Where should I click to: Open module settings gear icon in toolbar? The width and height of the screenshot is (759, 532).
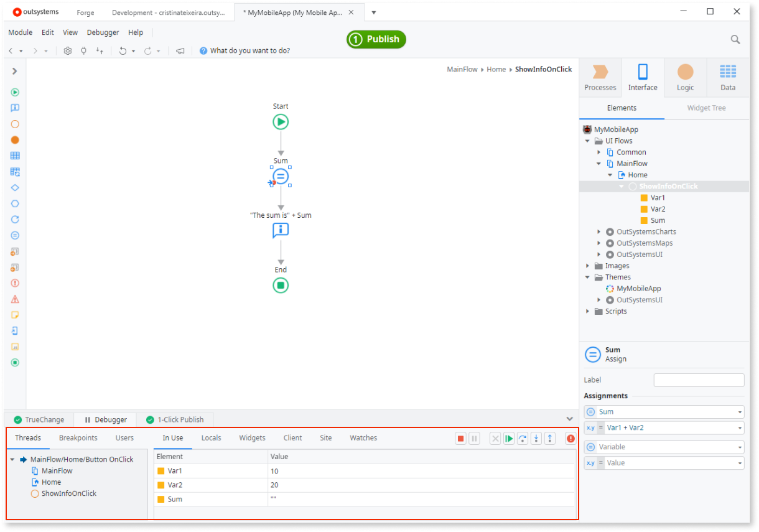point(68,51)
